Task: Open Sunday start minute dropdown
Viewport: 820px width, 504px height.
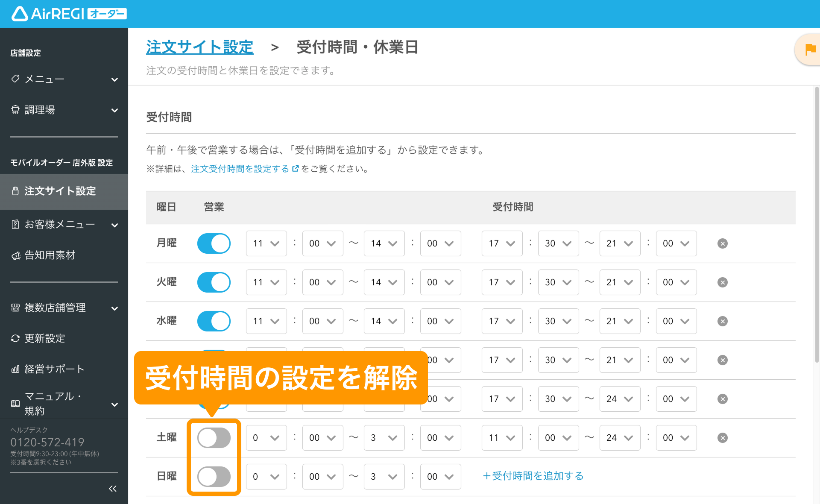Action: (x=323, y=477)
